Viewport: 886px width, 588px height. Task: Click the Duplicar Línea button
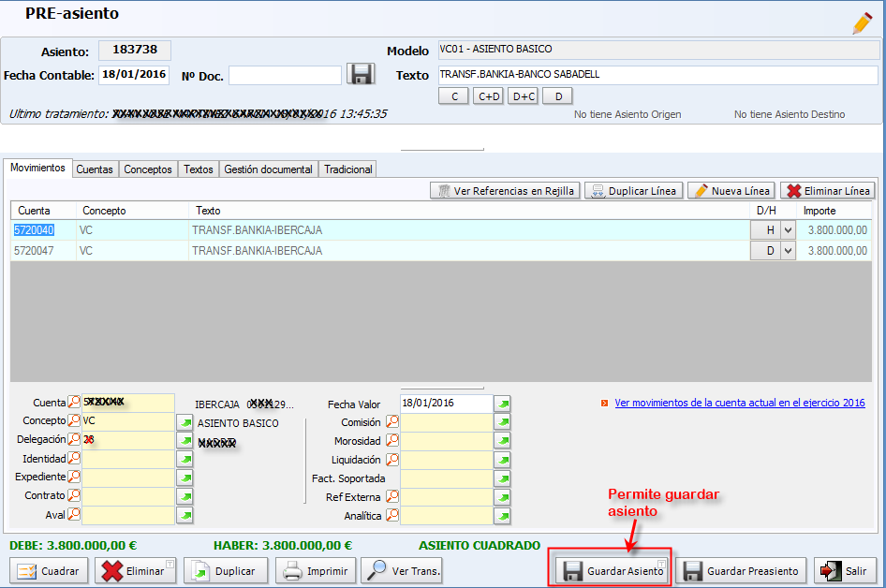pyautogui.click(x=634, y=191)
